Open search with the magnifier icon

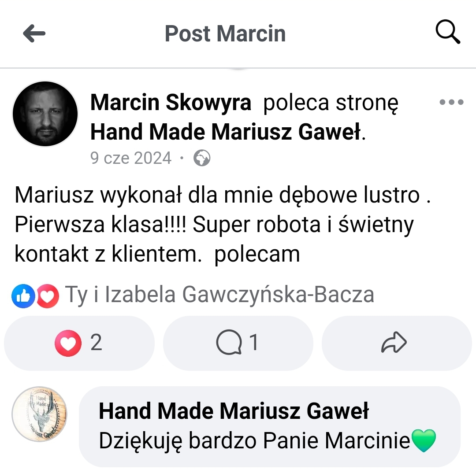tap(448, 32)
